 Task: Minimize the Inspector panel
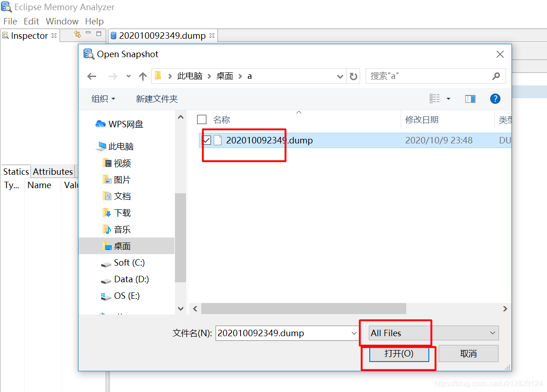coord(88,33)
